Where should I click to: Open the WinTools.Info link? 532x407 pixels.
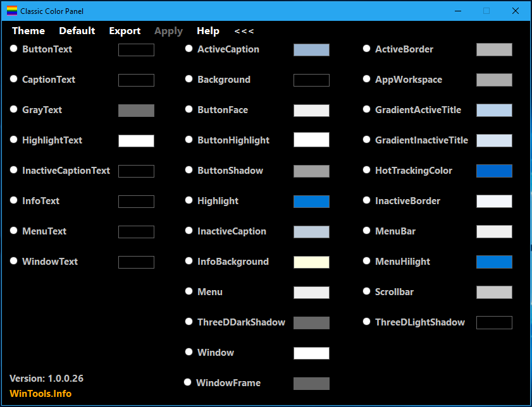pyautogui.click(x=40, y=394)
